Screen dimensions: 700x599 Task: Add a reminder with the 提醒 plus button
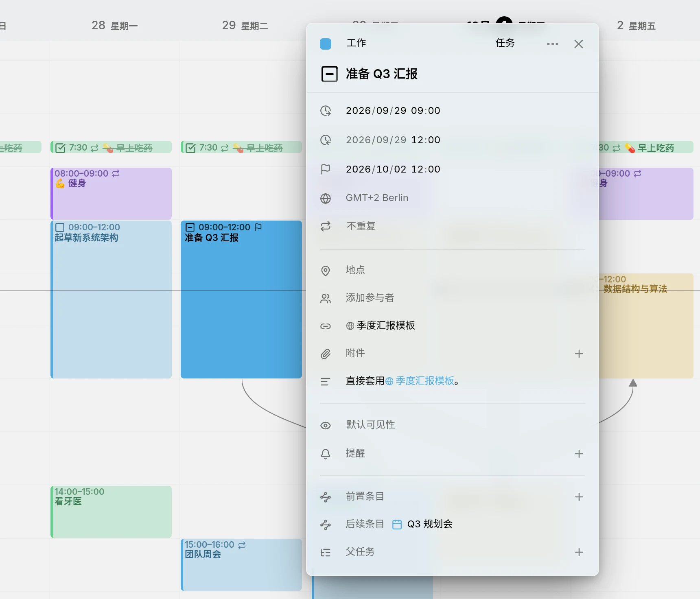tap(579, 454)
